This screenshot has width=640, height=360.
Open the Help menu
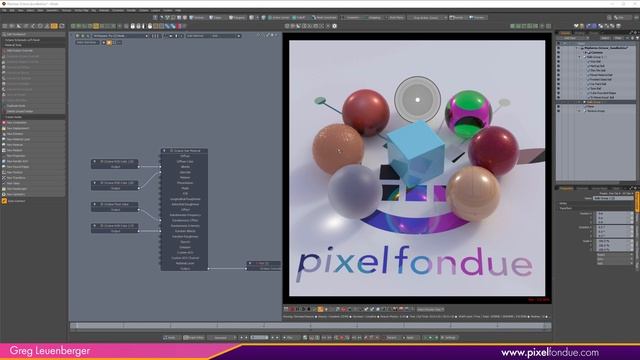coord(178,10)
